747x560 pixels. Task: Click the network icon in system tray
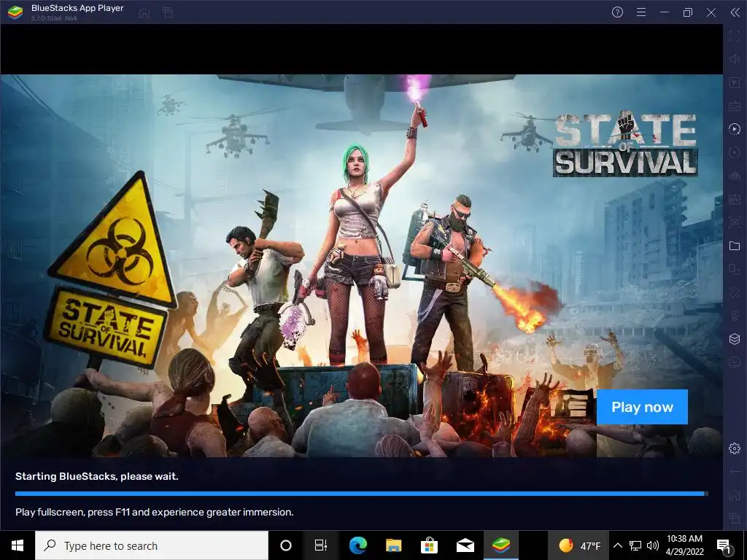pyautogui.click(x=635, y=545)
